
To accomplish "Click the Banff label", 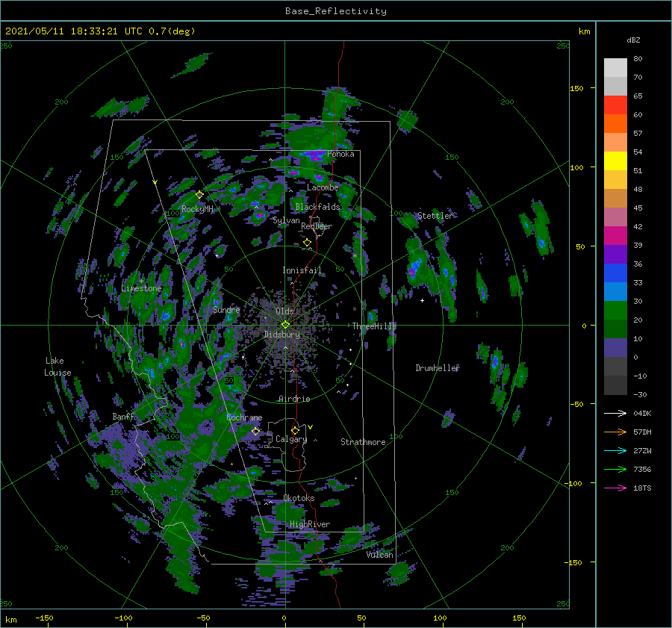I will 123,417.
